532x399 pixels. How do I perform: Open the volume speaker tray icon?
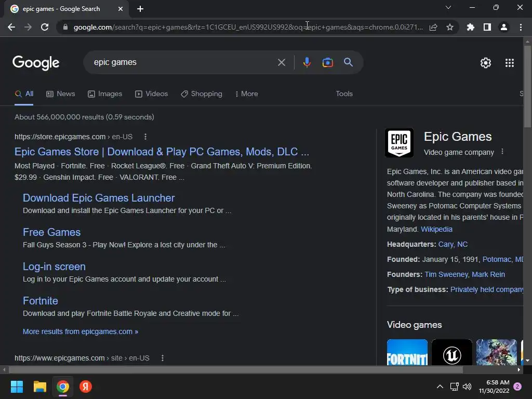click(467, 387)
